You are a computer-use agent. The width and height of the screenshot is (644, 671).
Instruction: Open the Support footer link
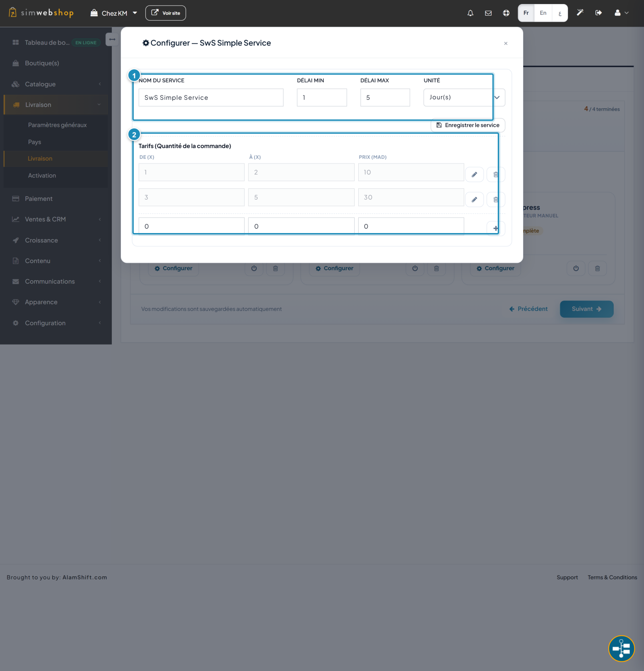click(567, 577)
